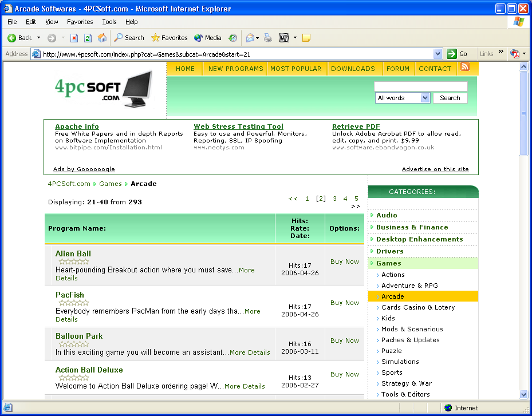The image size is (532, 416).
Task: Click the Internet zone globe icon
Action: click(x=448, y=408)
